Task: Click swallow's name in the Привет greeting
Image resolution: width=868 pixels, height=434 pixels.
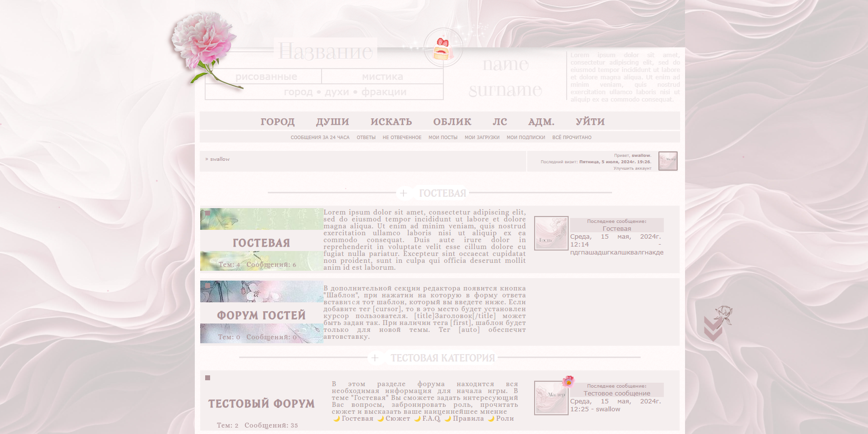Action: point(641,155)
